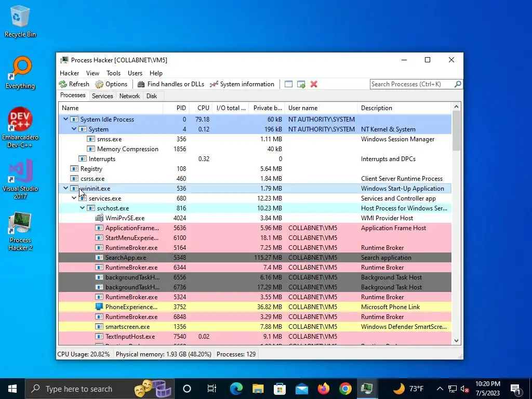Collapse the services.exe tree node

74,198
